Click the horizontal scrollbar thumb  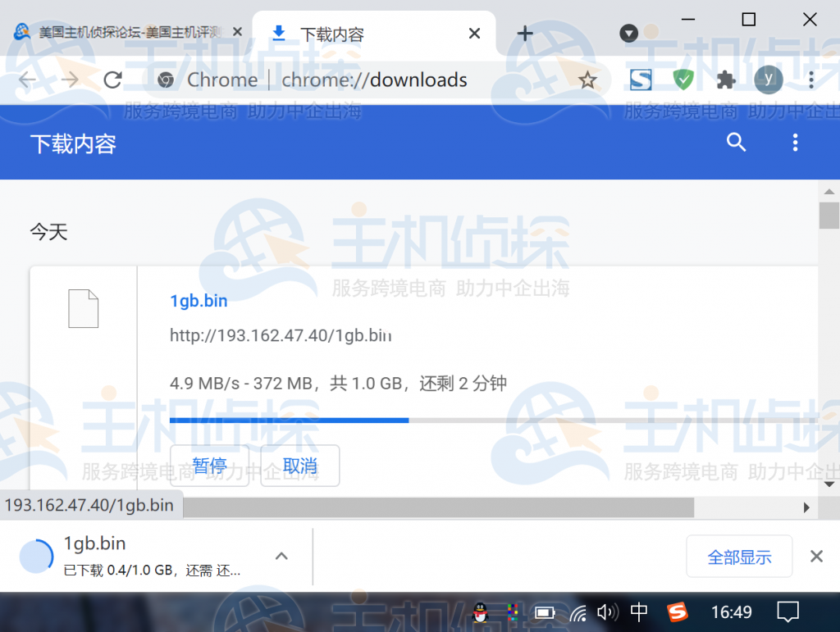[x=439, y=507]
